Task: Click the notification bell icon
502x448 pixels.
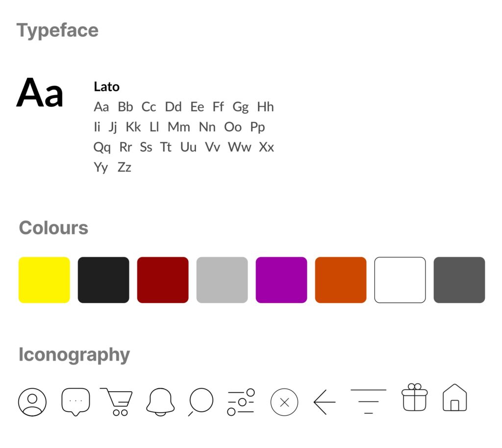Action: (x=160, y=402)
